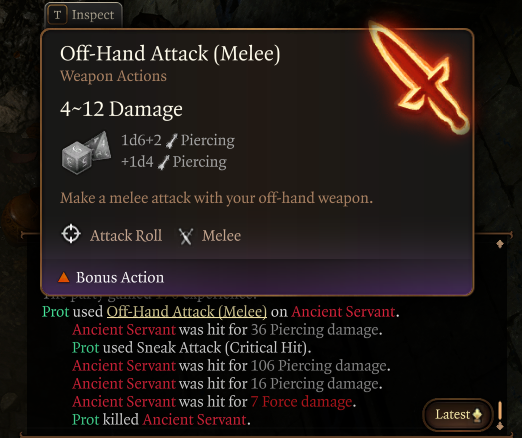
Task: Click the 7 Force damage entry
Action: pos(301,402)
